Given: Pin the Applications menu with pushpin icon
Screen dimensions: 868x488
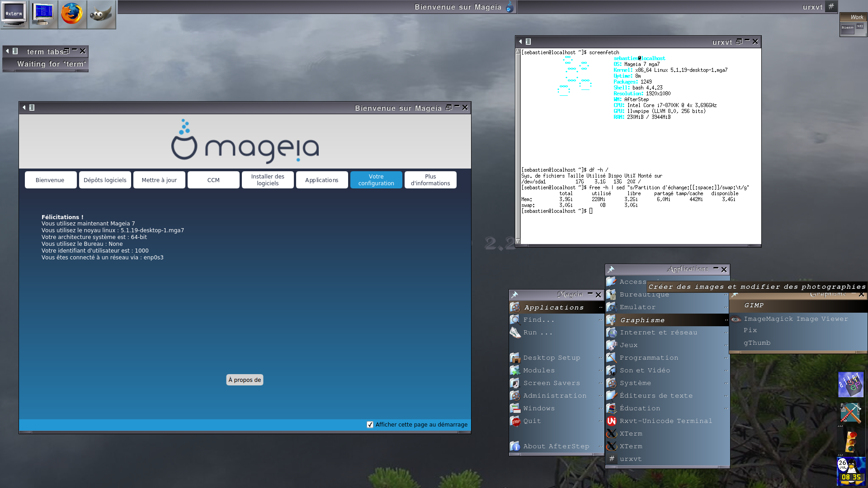Looking at the screenshot, I should (611, 269).
